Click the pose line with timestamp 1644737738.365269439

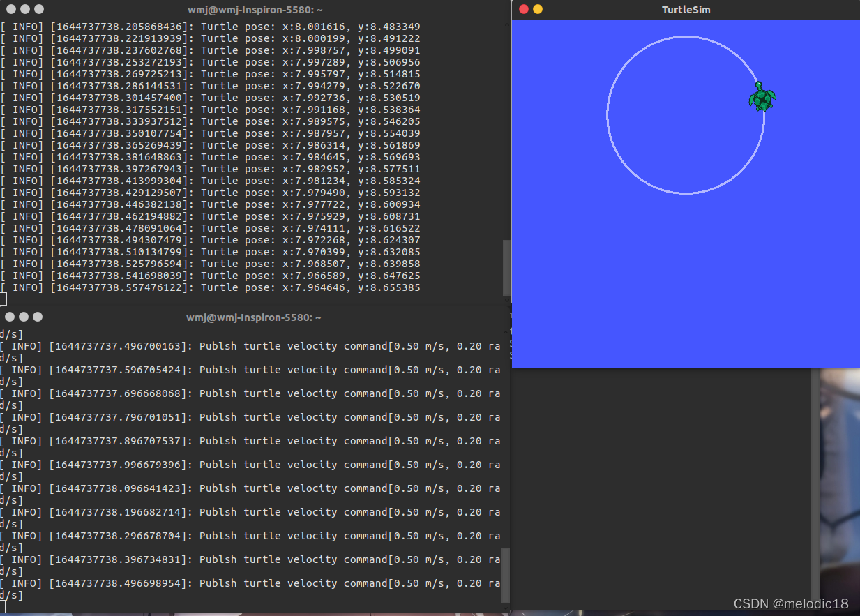210,145
